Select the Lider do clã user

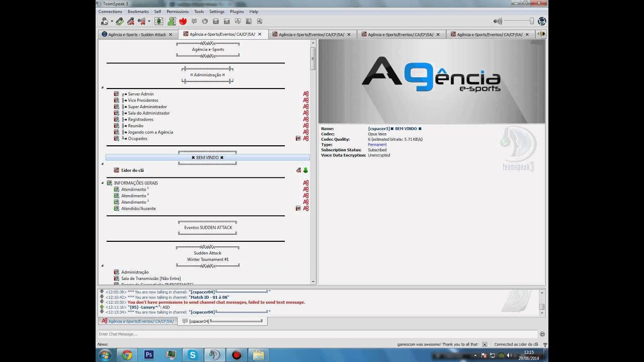click(x=132, y=170)
